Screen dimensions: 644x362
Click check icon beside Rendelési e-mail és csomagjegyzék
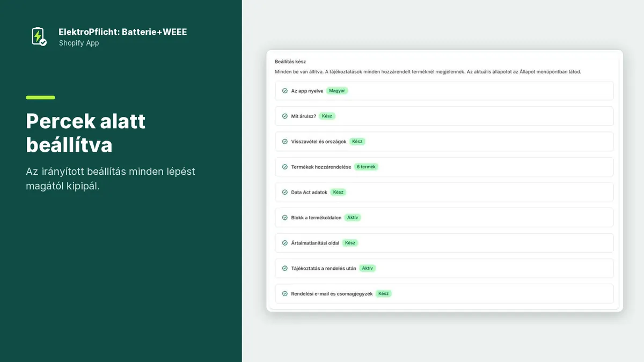click(x=285, y=294)
